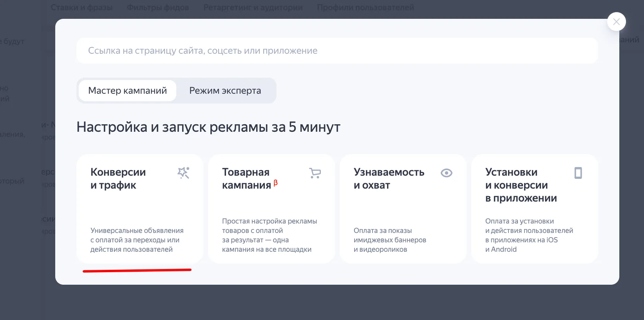The image size is (644, 320).
Task: Click description text Универсальные объявления с оплатой
Action: point(137,240)
